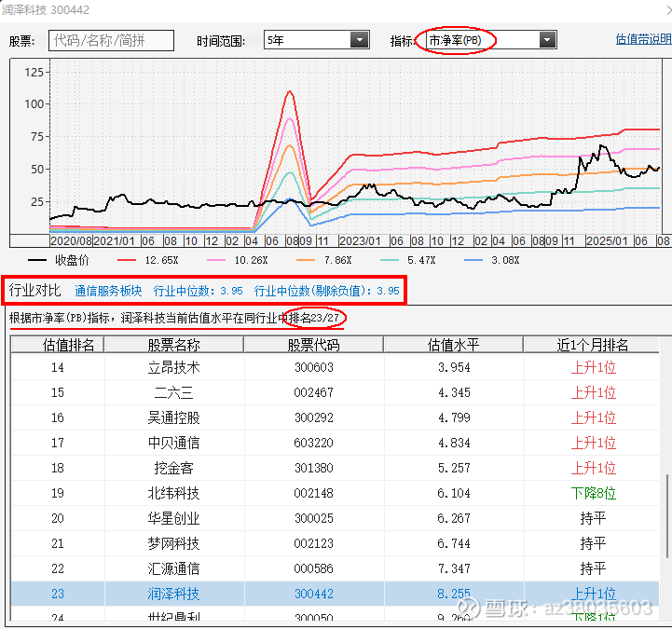Click valuation level 6.267

click(x=454, y=518)
